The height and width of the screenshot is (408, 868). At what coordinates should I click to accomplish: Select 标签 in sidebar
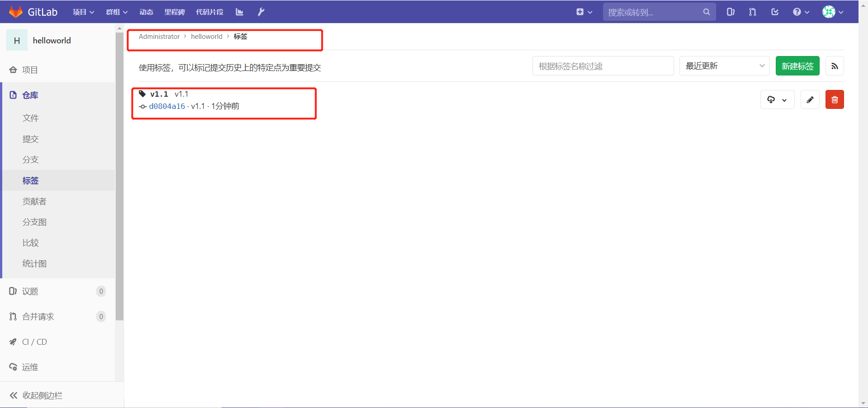tap(31, 180)
